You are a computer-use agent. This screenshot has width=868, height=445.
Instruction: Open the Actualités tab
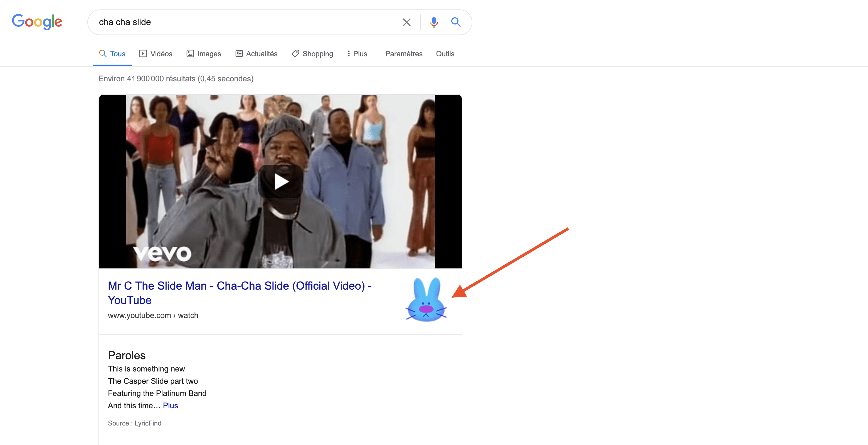click(257, 54)
